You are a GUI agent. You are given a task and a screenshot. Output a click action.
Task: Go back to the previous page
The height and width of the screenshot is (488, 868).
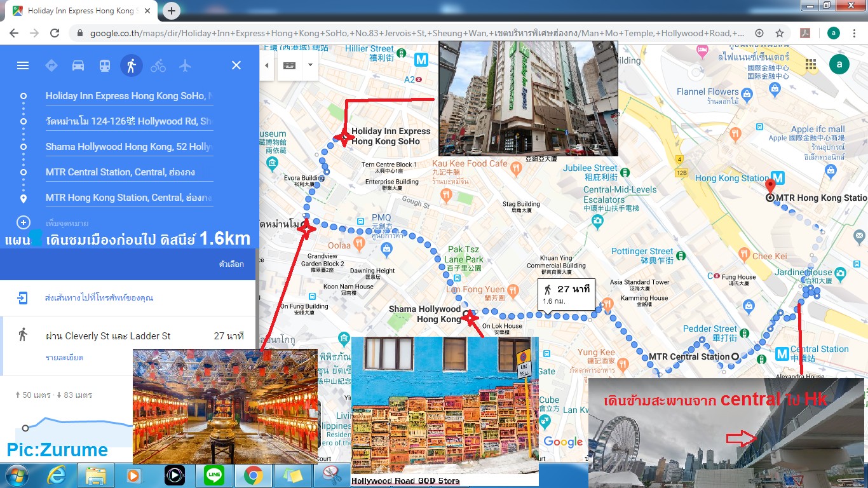pos(14,33)
